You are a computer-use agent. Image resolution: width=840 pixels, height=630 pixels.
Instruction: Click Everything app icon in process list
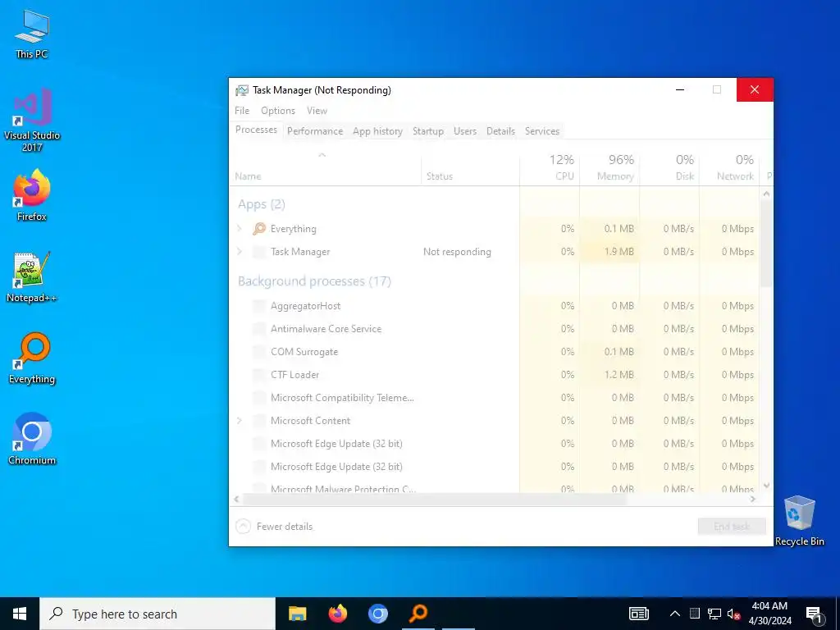tap(259, 229)
